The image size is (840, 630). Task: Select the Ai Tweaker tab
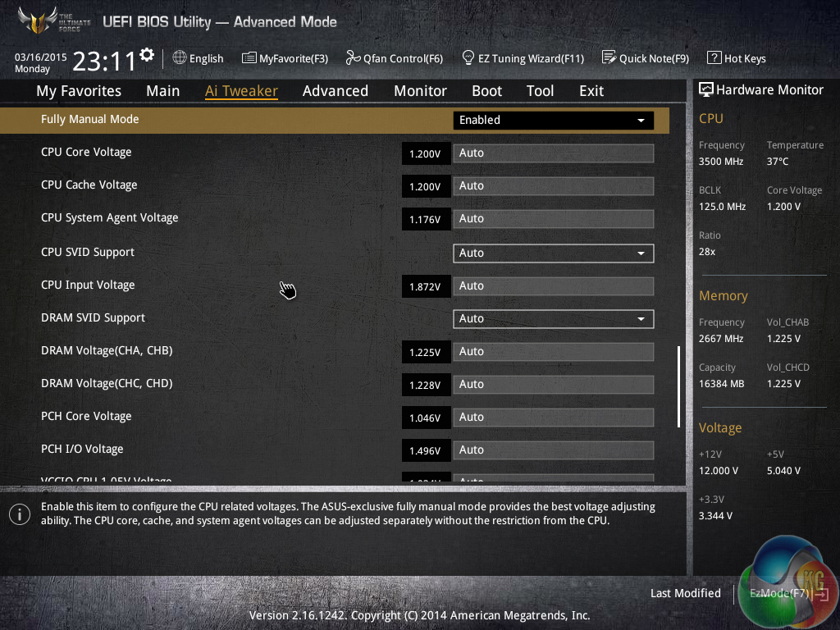[x=241, y=91]
